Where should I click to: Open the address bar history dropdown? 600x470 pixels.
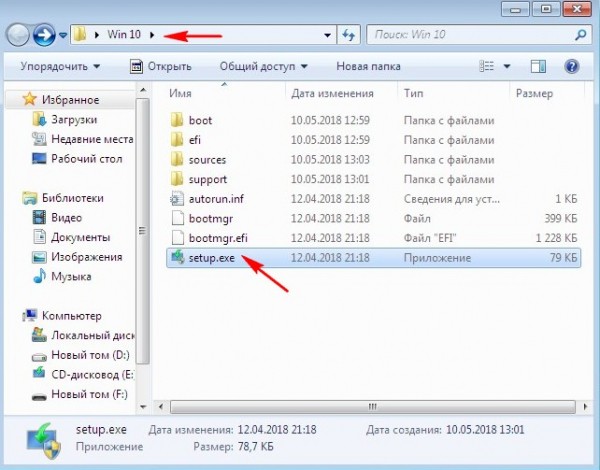pyautogui.click(x=328, y=35)
